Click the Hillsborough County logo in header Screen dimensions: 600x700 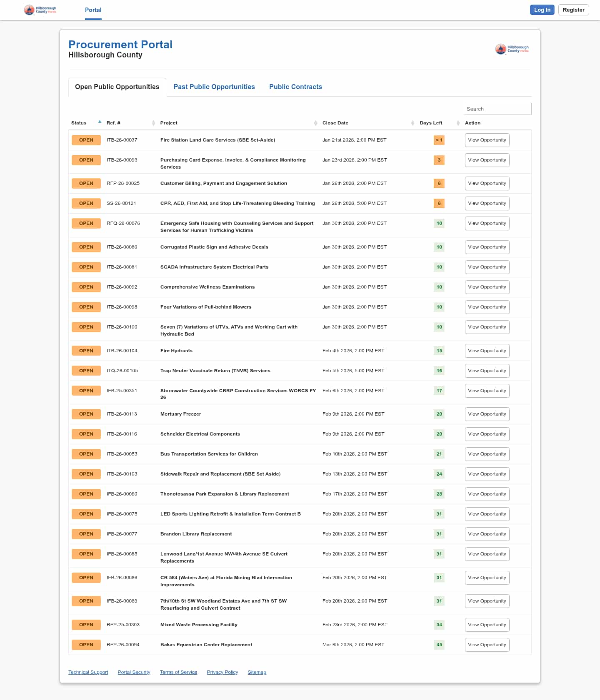[40, 10]
